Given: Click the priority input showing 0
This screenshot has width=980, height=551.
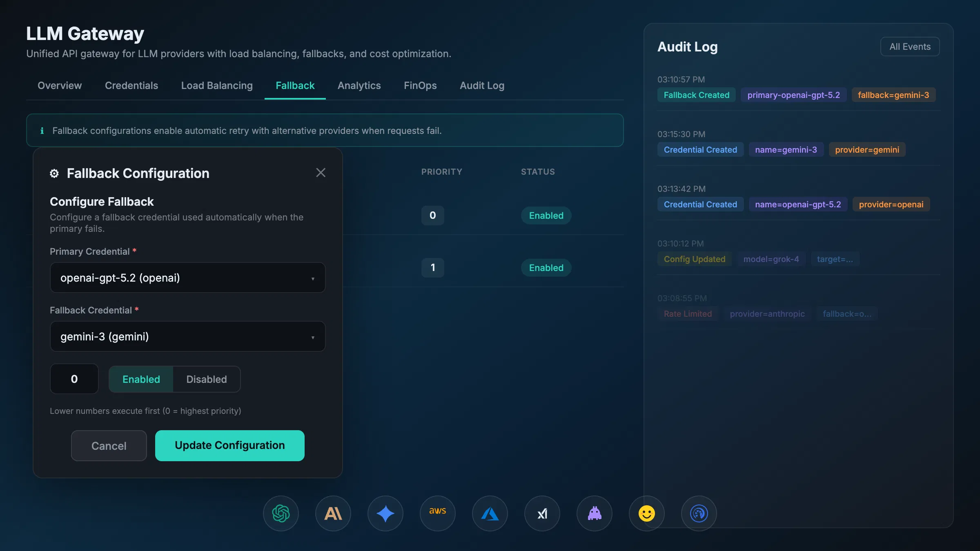Looking at the screenshot, I should pyautogui.click(x=74, y=379).
